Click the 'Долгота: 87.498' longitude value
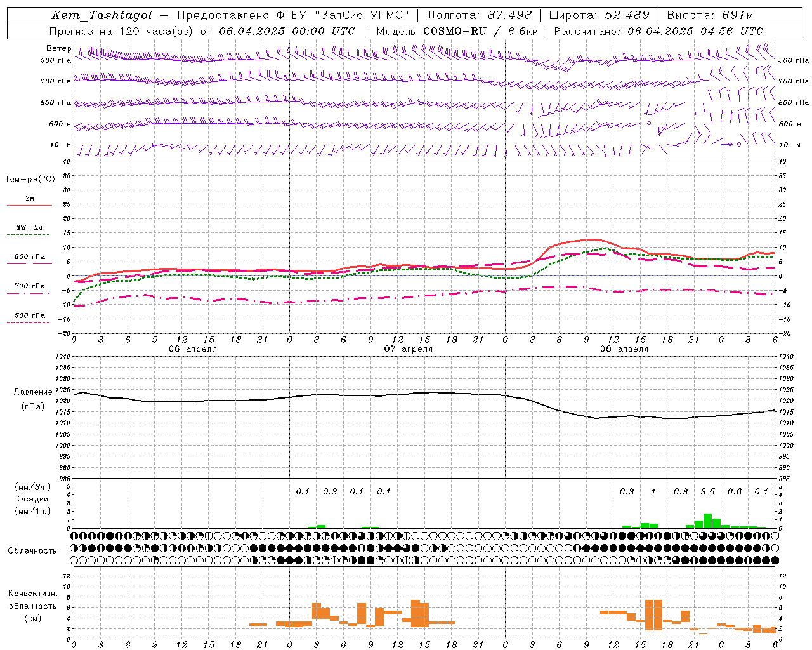The width and height of the screenshot is (812, 650). [x=479, y=15]
